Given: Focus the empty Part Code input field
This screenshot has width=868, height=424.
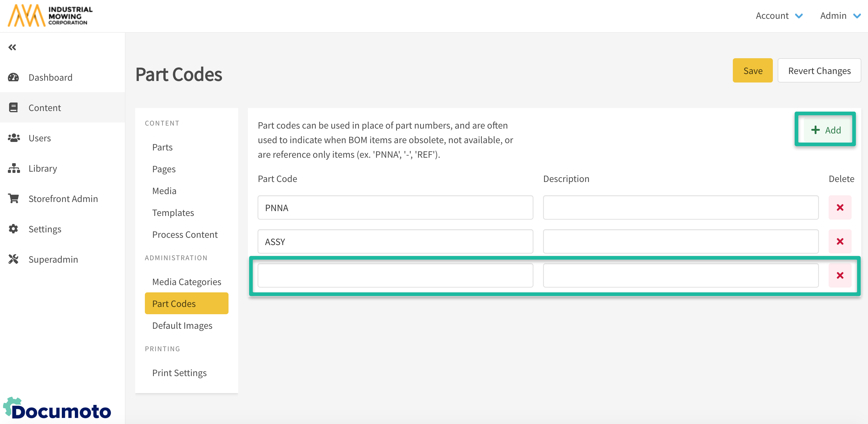Looking at the screenshot, I should tap(395, 276).
